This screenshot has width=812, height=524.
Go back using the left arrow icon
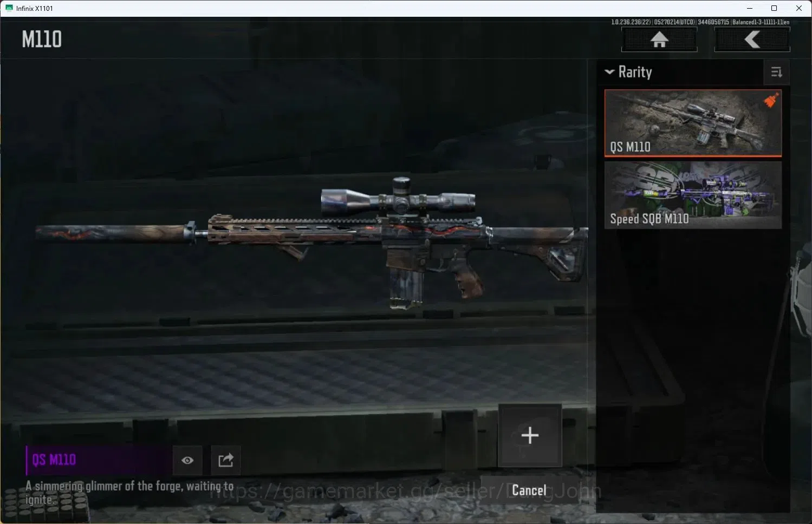pos(752,40)
